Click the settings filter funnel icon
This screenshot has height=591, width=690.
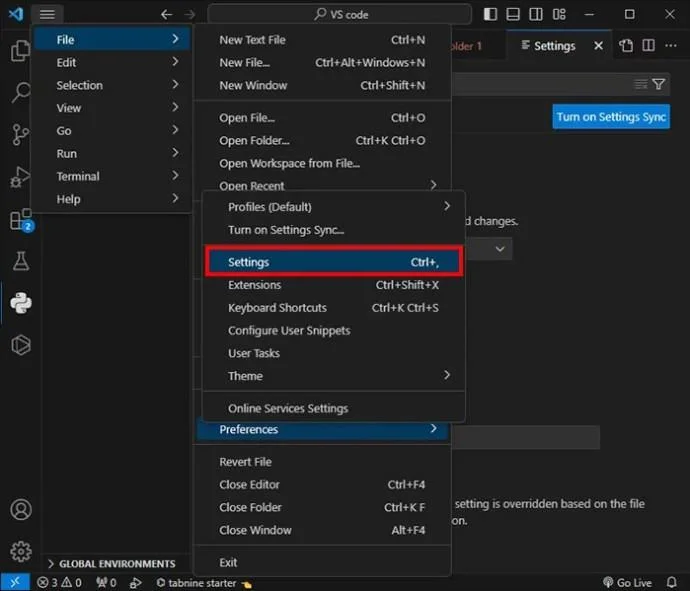659,84
